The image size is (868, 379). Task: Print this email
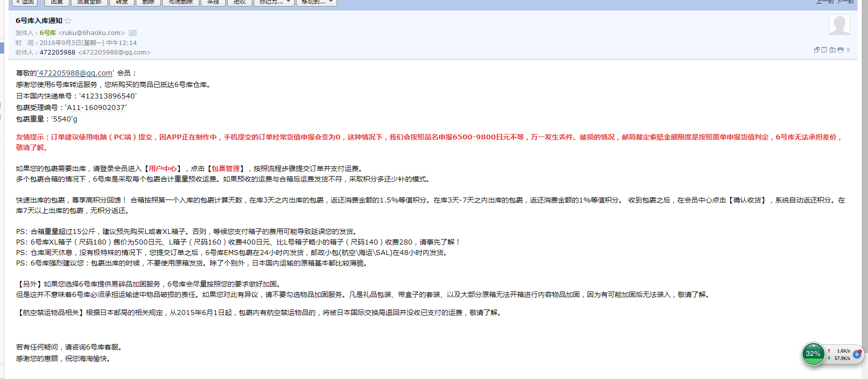(x=841, y=50)
